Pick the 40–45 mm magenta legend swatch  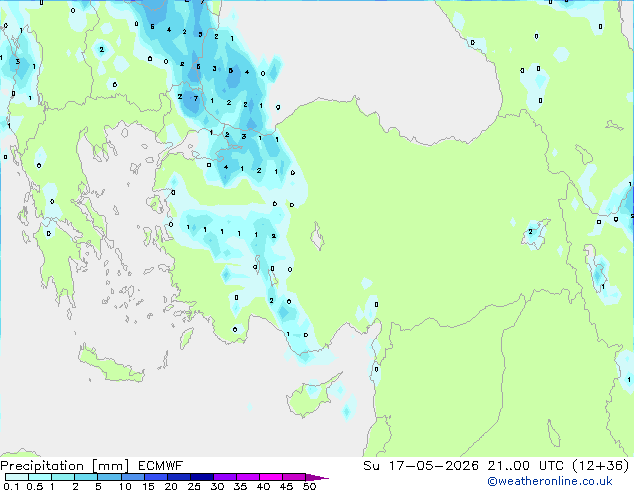(271, 477)
